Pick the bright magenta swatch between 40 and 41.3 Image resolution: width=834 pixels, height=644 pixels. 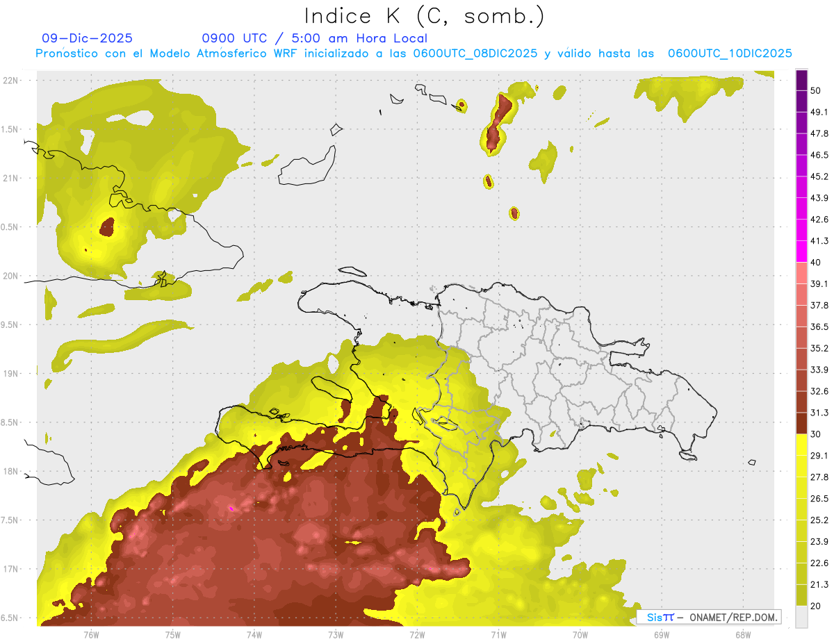(802, 253)
